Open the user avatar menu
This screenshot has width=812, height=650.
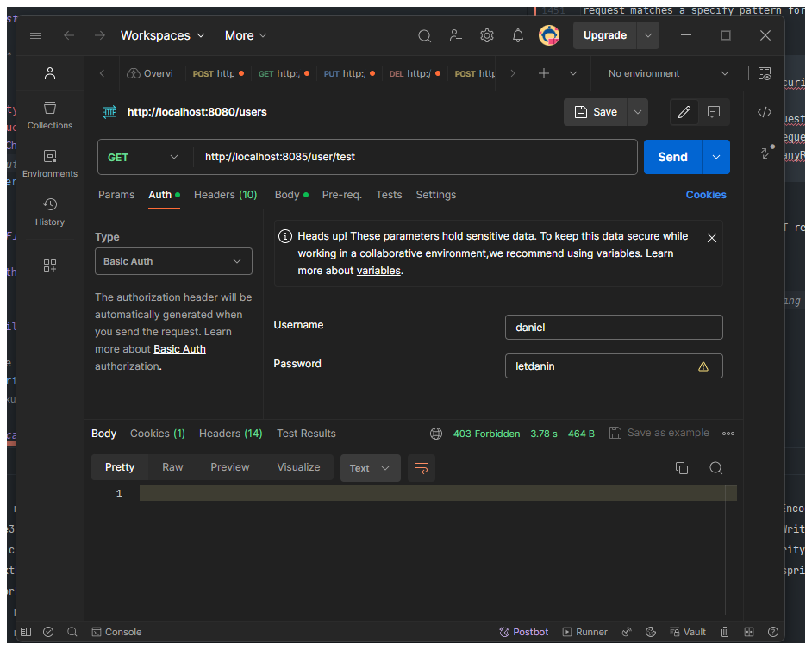click(549, 35)
